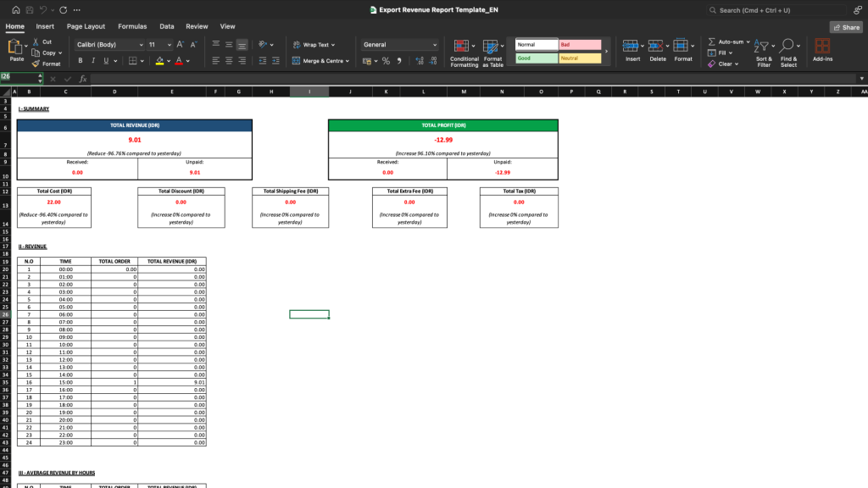Switch to the Formulas tab
The width and height of the screenshot is (868, 488).
coord(132,26)
